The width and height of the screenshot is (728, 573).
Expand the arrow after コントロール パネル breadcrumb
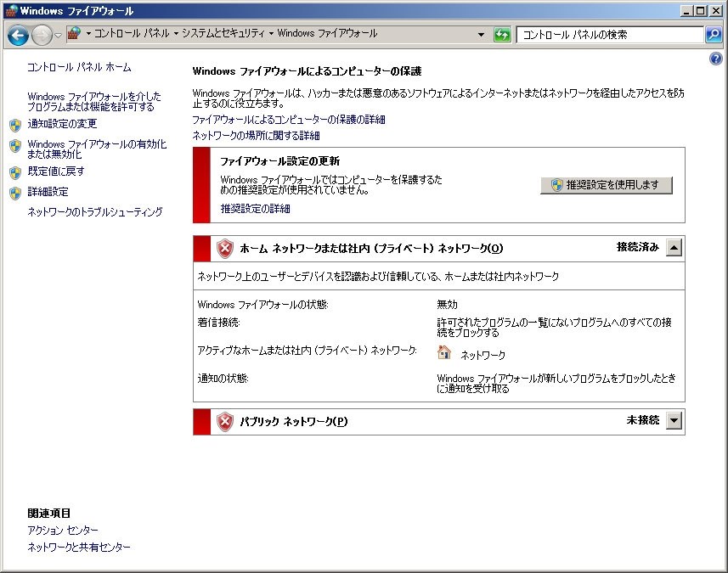click(176, 33)
